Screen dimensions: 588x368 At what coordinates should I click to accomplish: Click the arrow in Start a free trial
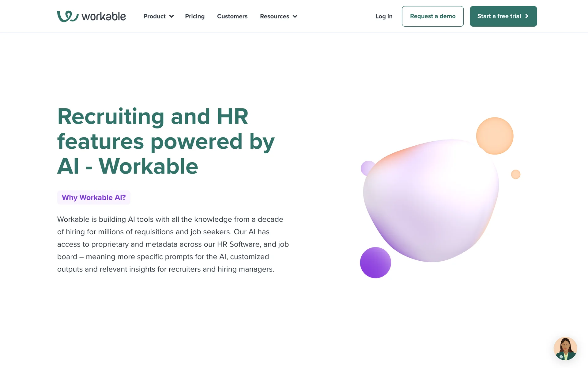pos(527,16)
